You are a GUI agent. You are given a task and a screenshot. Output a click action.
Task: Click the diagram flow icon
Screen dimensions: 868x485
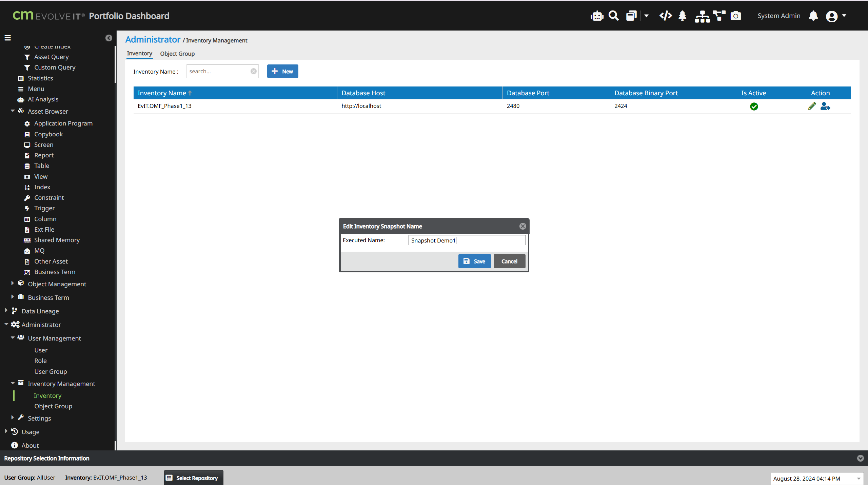pos(719,16)
